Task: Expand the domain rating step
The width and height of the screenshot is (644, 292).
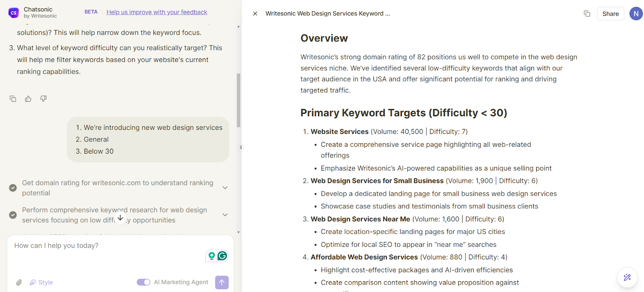Action: [225, 188]
